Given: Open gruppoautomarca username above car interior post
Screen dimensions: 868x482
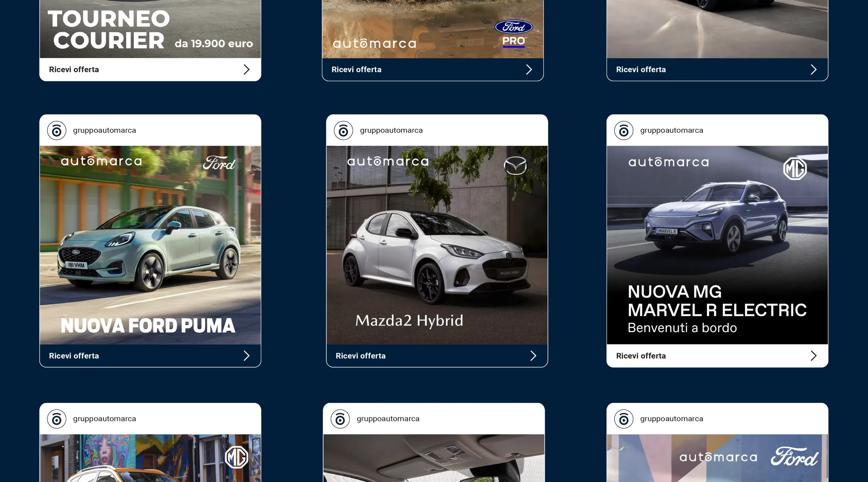Looking at the screenshot, I should 388,419.
